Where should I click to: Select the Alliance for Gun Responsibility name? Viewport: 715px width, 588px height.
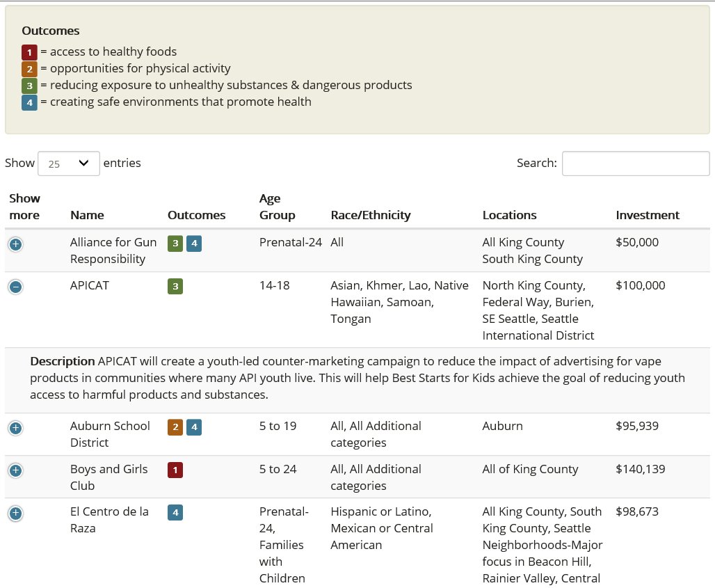(113, 251)
